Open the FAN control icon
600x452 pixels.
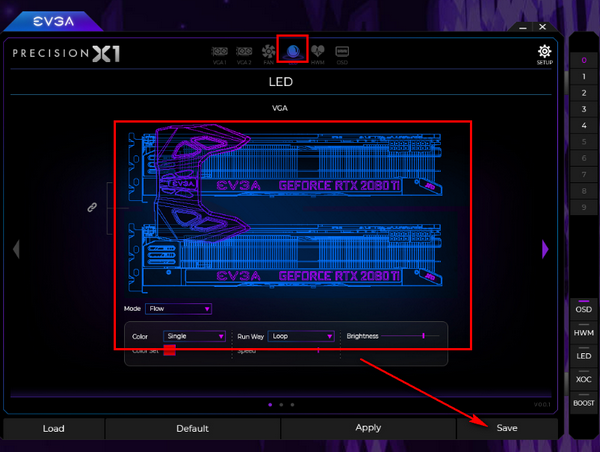click(269, 54)
